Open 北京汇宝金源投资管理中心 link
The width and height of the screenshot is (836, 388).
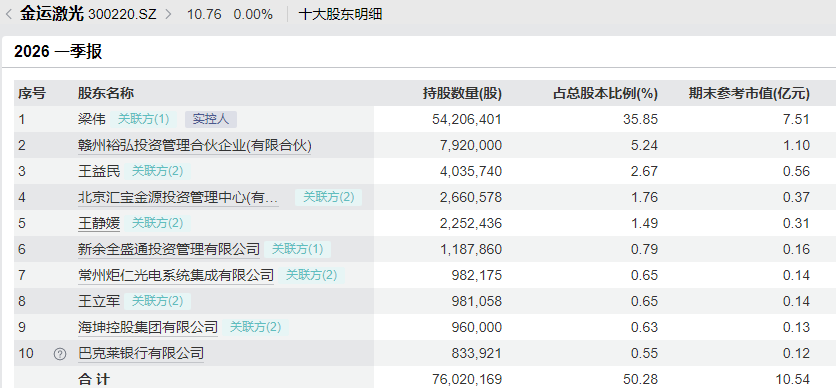(178, 198)
